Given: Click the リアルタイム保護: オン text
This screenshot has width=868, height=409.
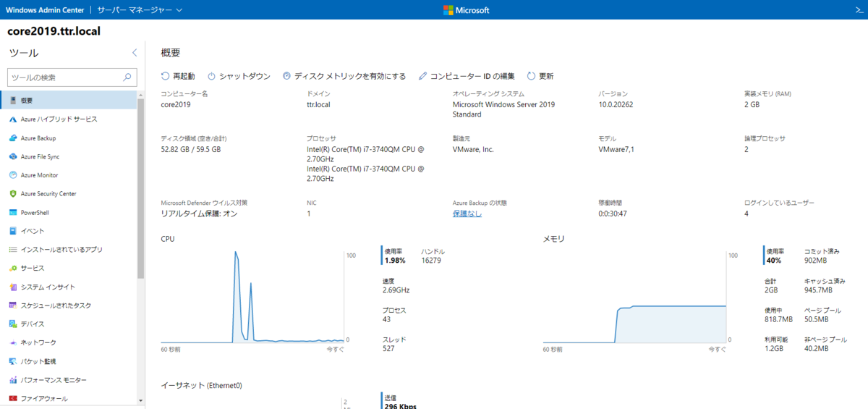Looking at the screenshot, I should (199, 214).
